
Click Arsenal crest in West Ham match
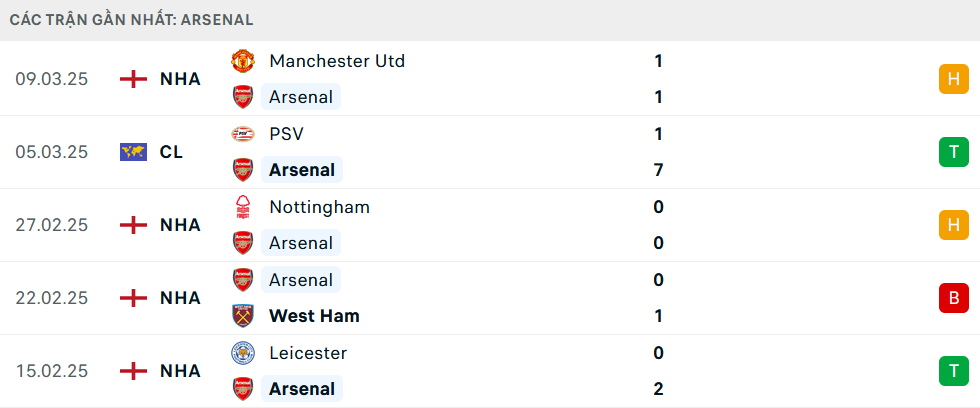point(242,280)
